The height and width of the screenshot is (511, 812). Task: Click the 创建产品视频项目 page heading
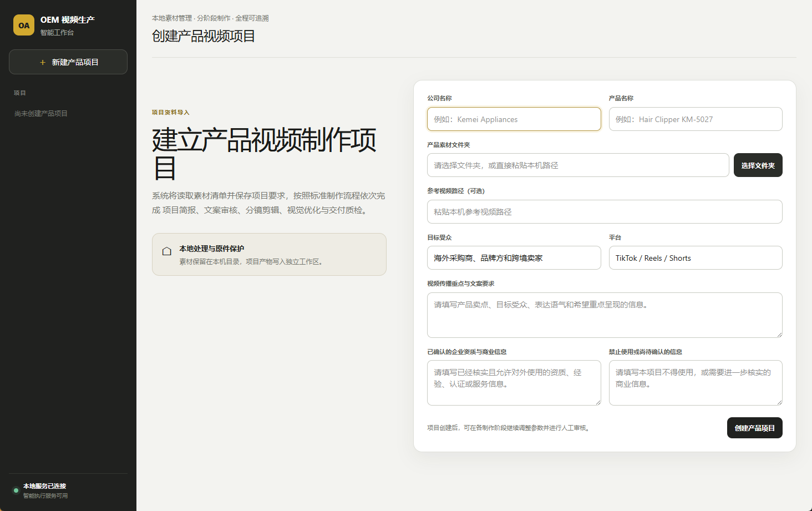click(204, 36)
